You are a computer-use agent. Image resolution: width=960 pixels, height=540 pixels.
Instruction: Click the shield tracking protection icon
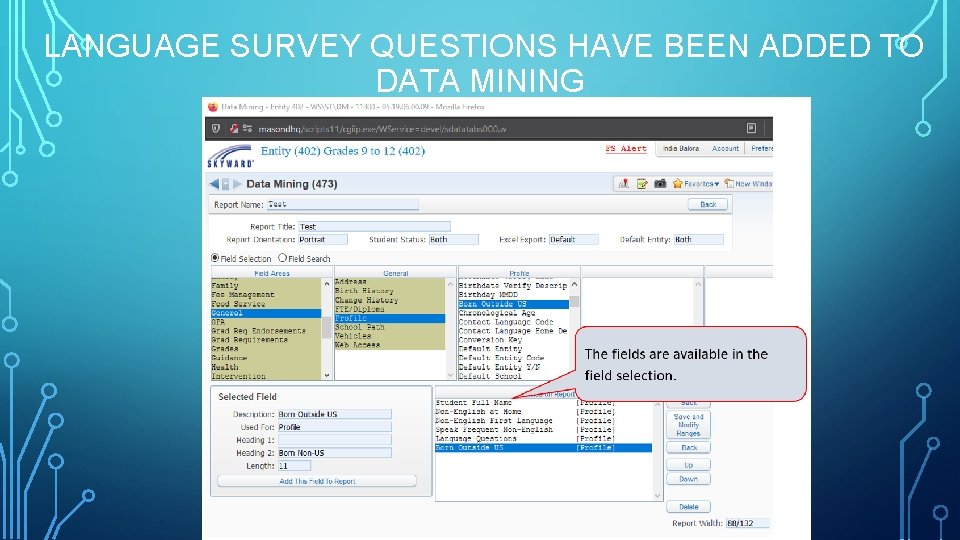click(x=216, y=129)
